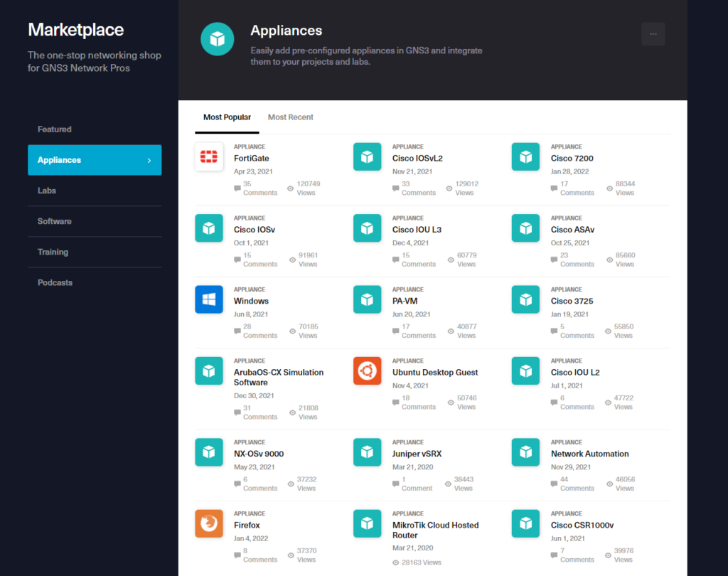Click the Firefox appliance icon
Screen dimensions: 728x576
click(208, 523)
